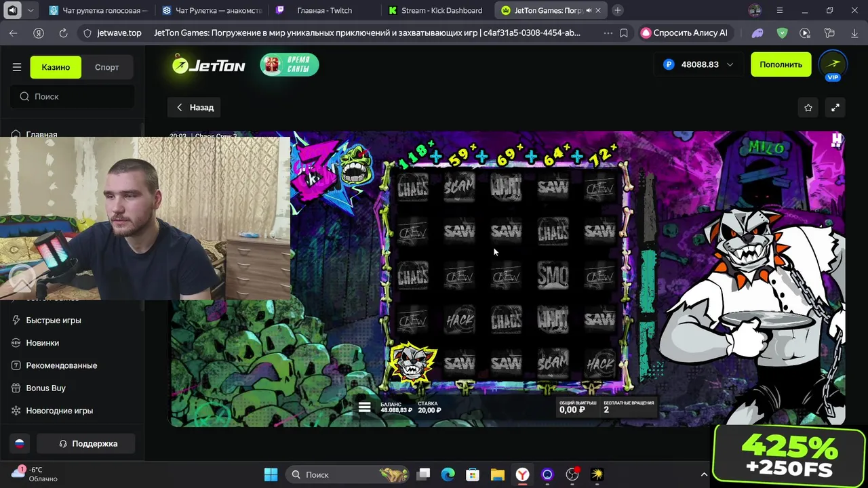Open OBS Studio from taskbar
The width and height of the screenshot is (868, 488).
point(572,474)
